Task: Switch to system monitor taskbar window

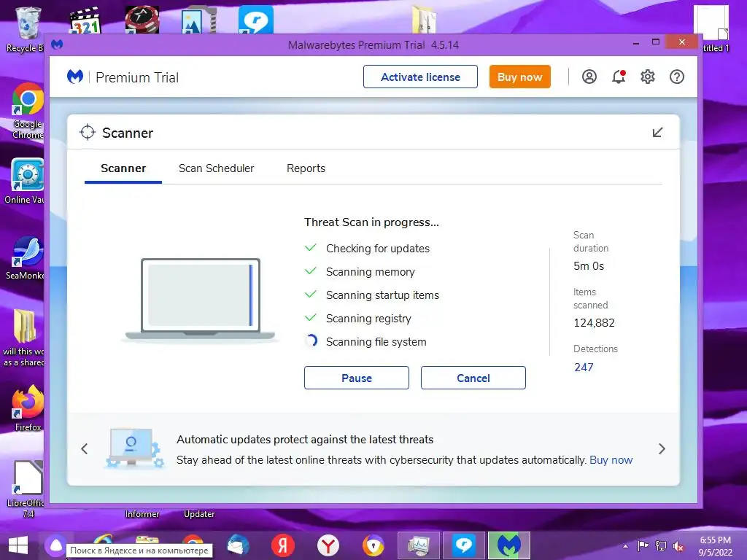Action: (x=419, y=545)
